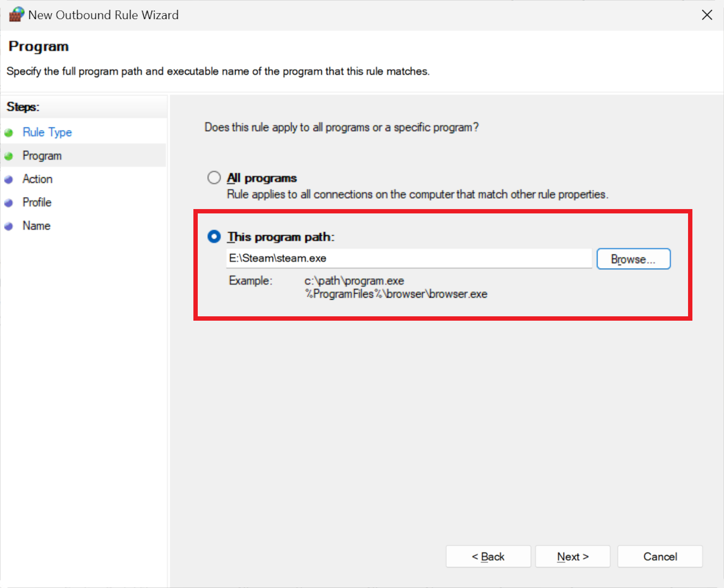The image size is (724, 588).
Task: Go back to the Rule Type step link
Action: pos(47,132)
